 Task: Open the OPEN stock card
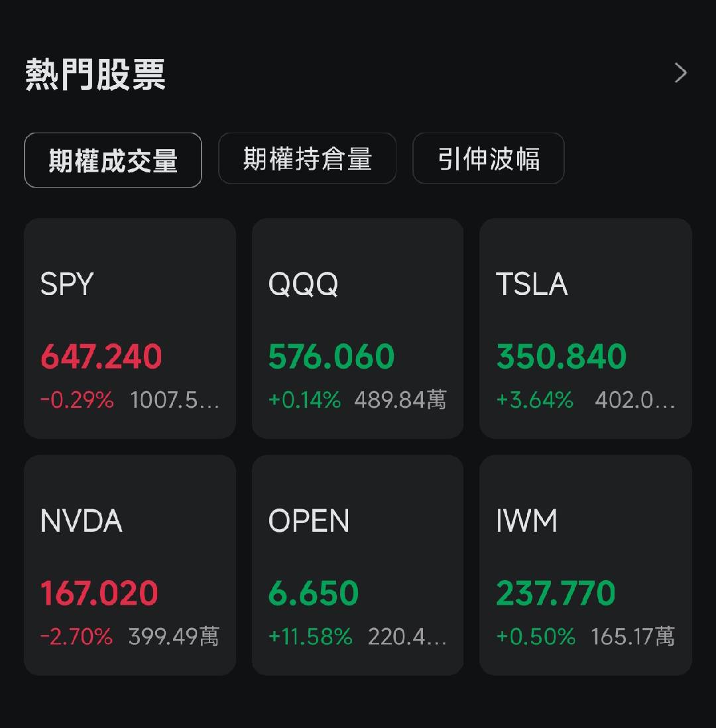(x=357, y=565)
